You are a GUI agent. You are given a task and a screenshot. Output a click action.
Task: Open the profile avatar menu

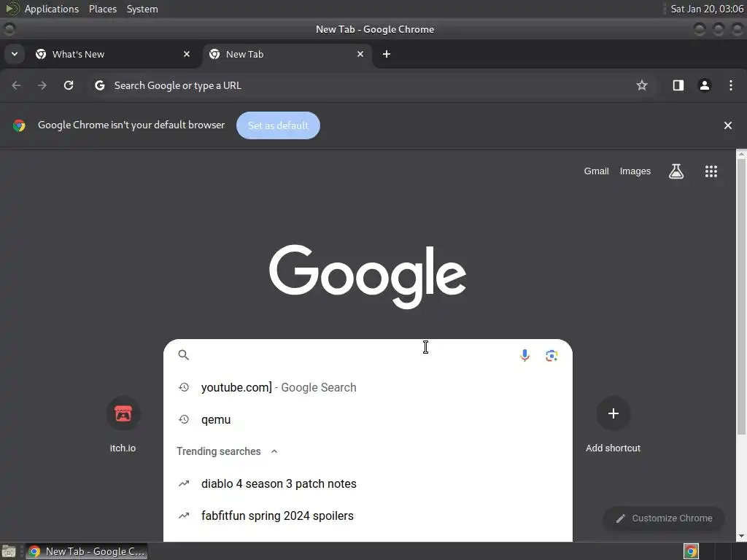tap(704, 85)
